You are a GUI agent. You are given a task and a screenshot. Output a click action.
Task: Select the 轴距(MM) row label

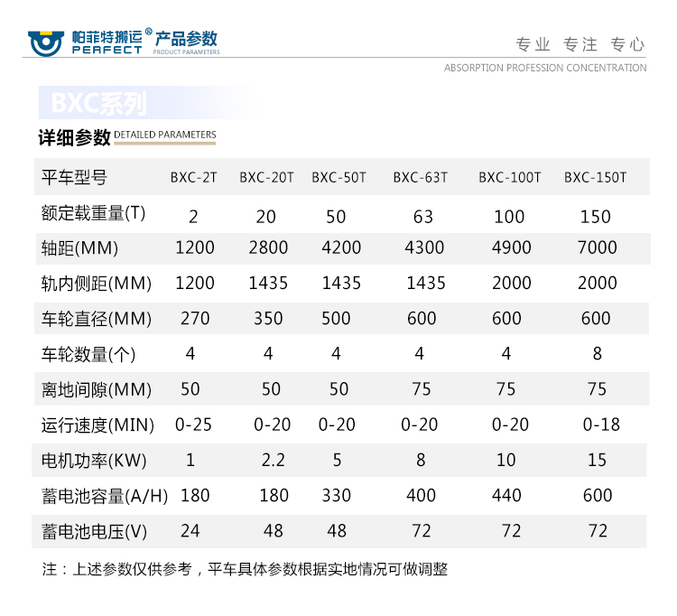tap(79, 248)
